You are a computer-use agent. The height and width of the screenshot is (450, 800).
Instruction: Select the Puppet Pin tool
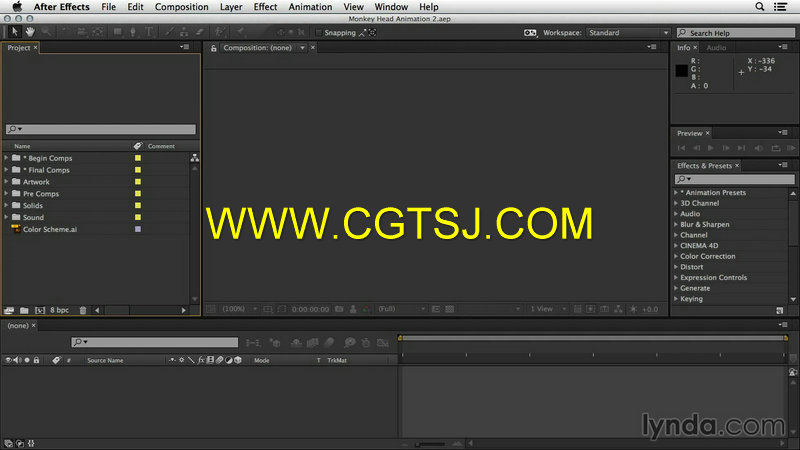click(x=240, y=32)
